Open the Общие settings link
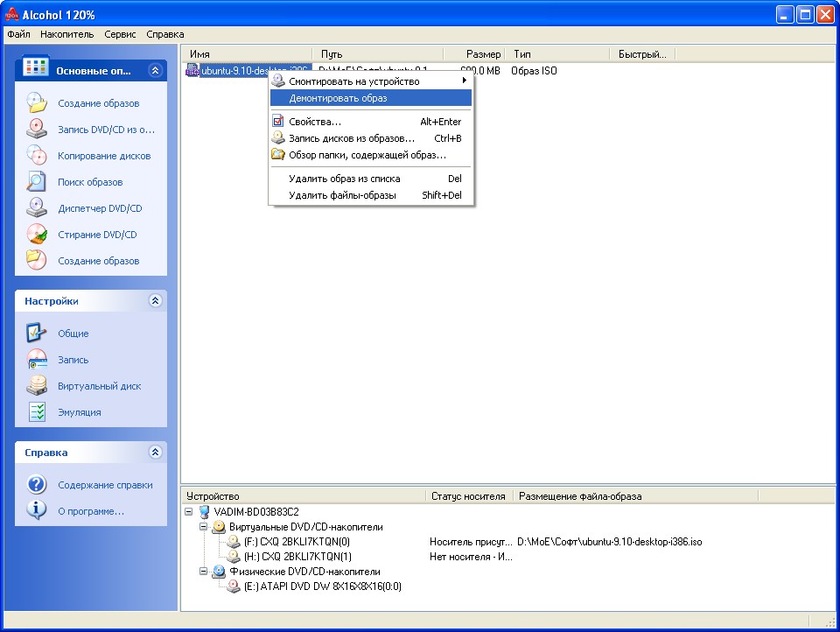Image resolution: width=840 pixels, height=632 pixels. click(x=73, y=334)
